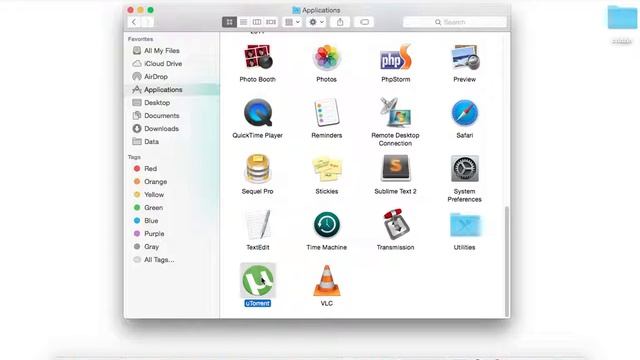Click the 'Sequel Pro' label text
The width and height of the screenshot is (640, 360).
[x=258, y=191]
